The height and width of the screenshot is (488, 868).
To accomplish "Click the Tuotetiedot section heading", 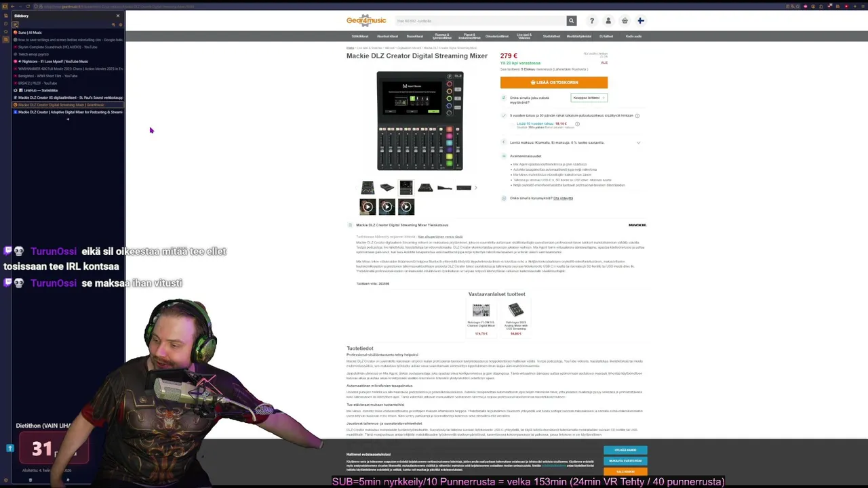I will 360,348.
